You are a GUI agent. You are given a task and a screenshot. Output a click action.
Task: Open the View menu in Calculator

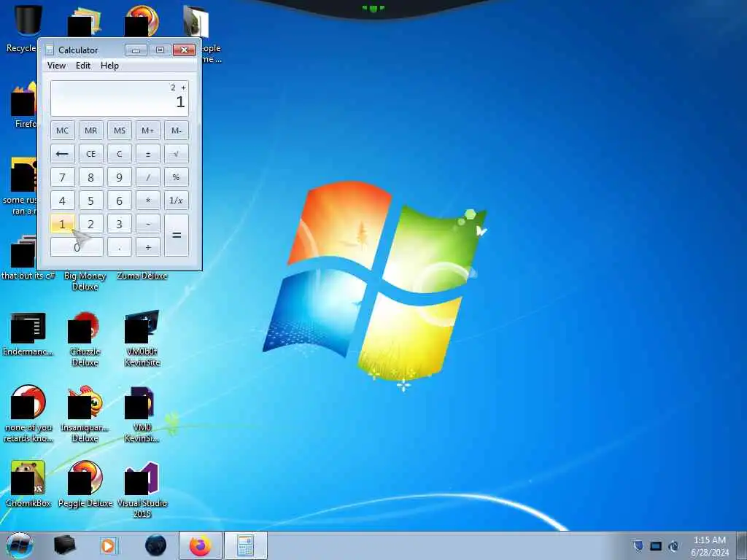(56, 66)
